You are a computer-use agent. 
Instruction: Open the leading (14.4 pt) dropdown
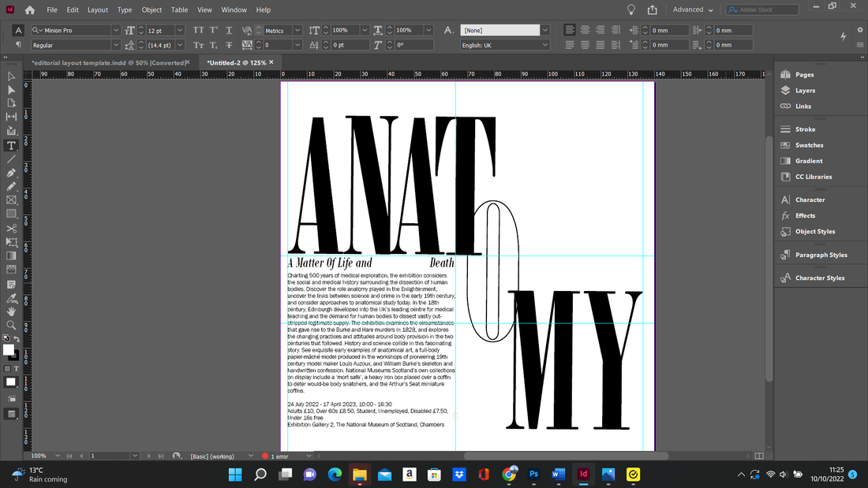click(x=180, y=45)
